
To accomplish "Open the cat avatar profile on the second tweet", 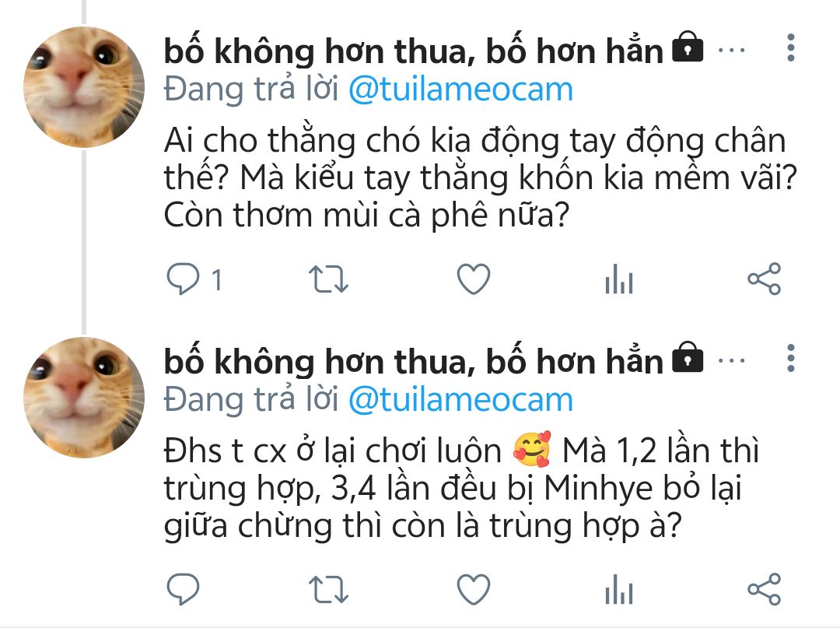I will tap(84, 398).
